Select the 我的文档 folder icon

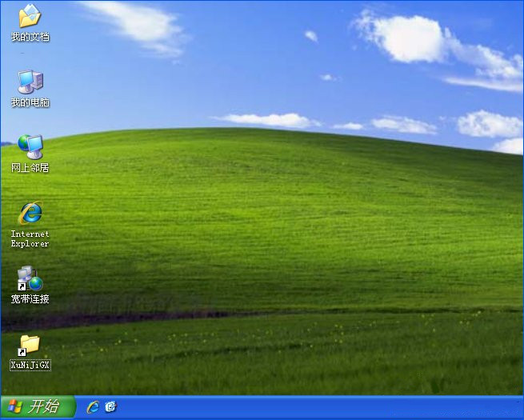pos(30,15)
